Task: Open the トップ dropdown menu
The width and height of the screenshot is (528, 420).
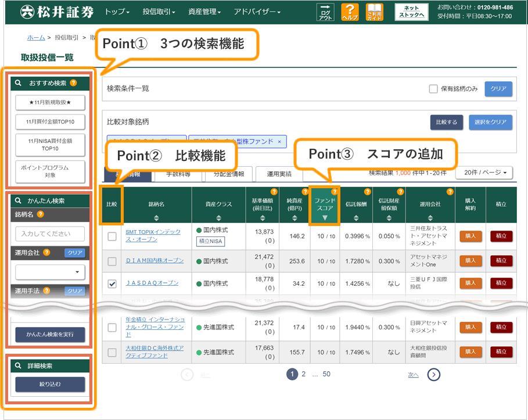Action: 117,12
